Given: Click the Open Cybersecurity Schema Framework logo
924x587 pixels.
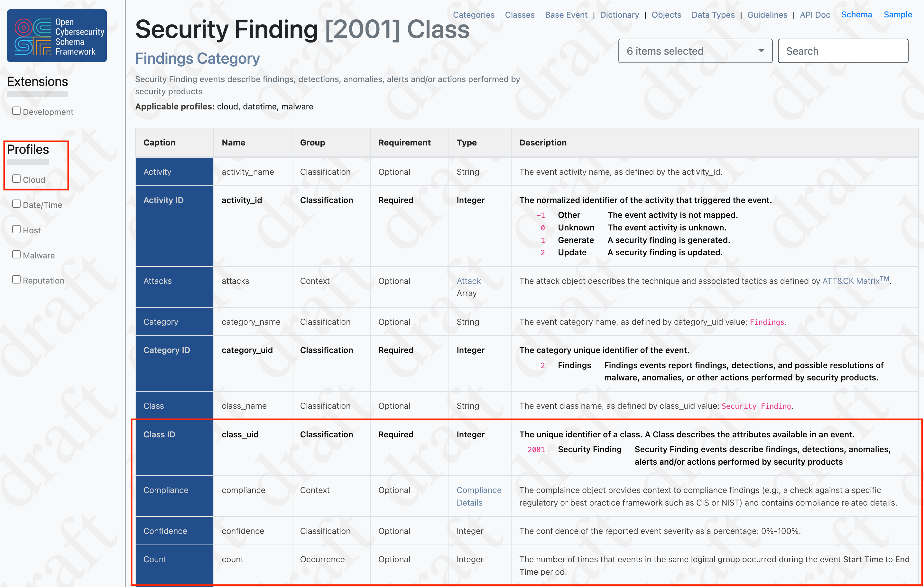Looking at the screenshot, I should click(57, 35).
